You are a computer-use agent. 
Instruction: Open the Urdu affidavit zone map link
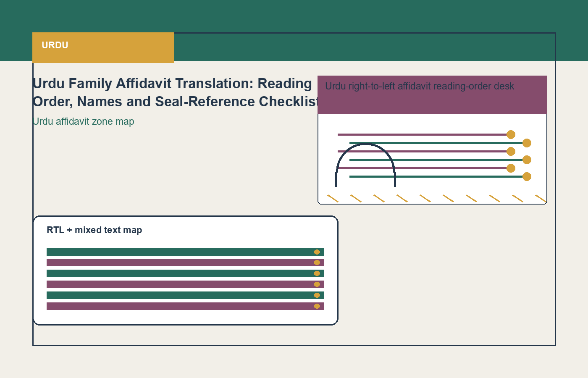pyautogui.click(x=84, y=121)
